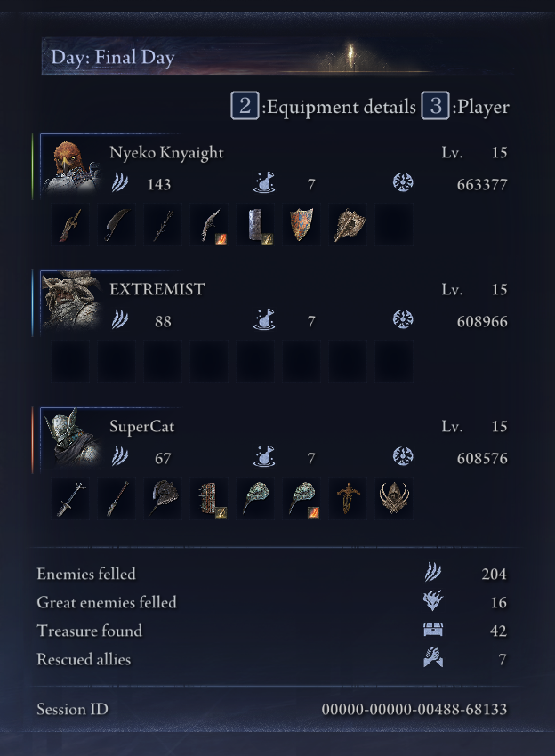The height and width of the screenshot is (756, 555).
Task: Select SuperCat's helmeted knight portrait
Action: [x=72, y=439]
